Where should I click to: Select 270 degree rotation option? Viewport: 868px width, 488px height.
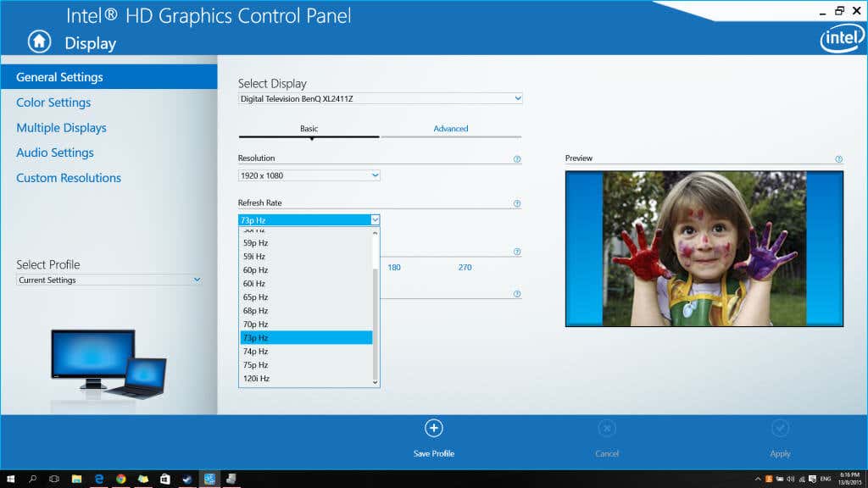coord(465,268)
